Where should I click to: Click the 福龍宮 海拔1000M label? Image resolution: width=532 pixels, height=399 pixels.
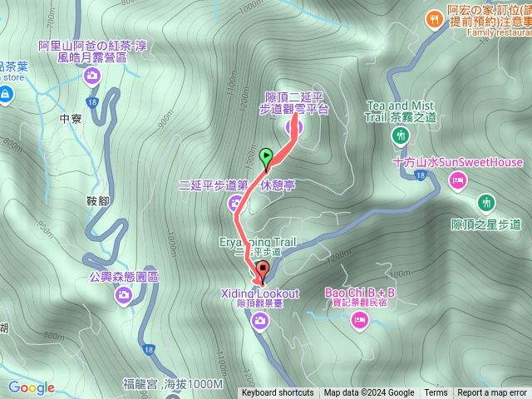click(x=173, y=384)
